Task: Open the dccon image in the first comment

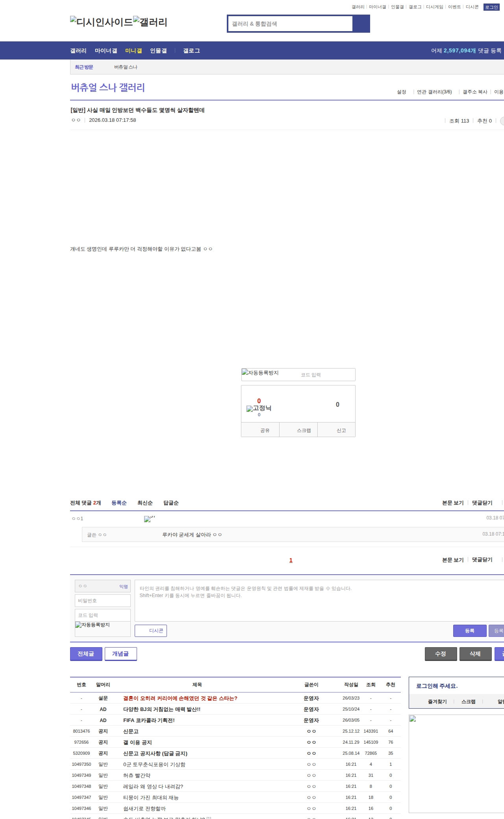Action: pos(150,519)
